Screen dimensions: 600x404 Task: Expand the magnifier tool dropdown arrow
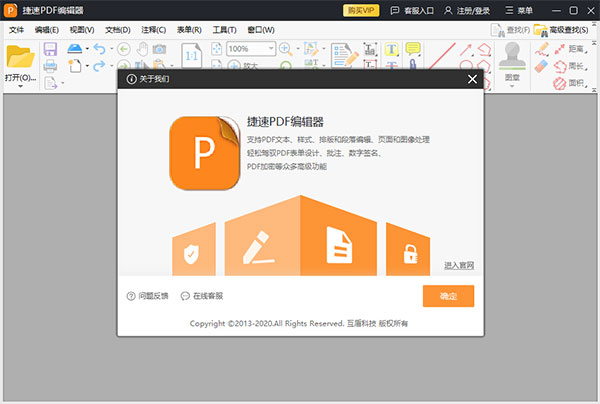[x=298, y=49]
